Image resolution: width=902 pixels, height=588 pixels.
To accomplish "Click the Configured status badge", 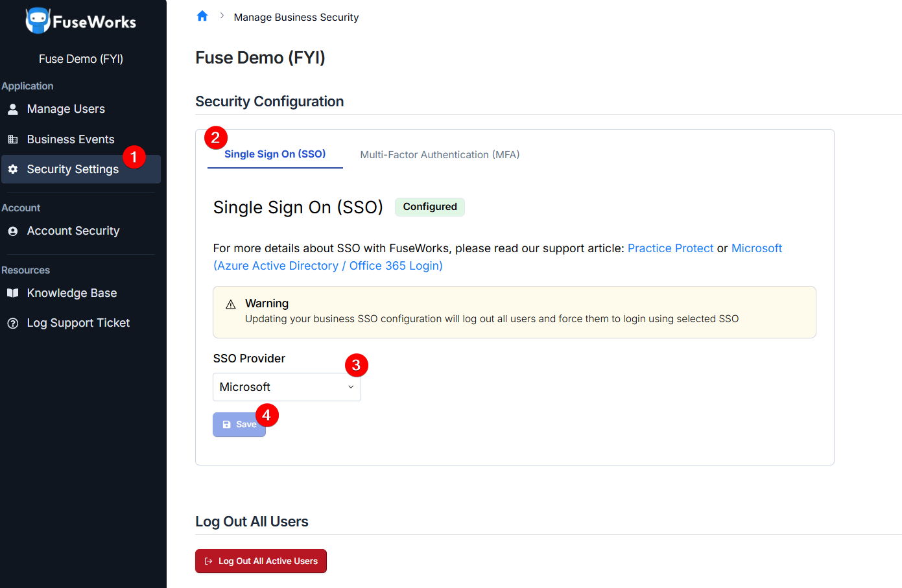I will coord(429,207).
